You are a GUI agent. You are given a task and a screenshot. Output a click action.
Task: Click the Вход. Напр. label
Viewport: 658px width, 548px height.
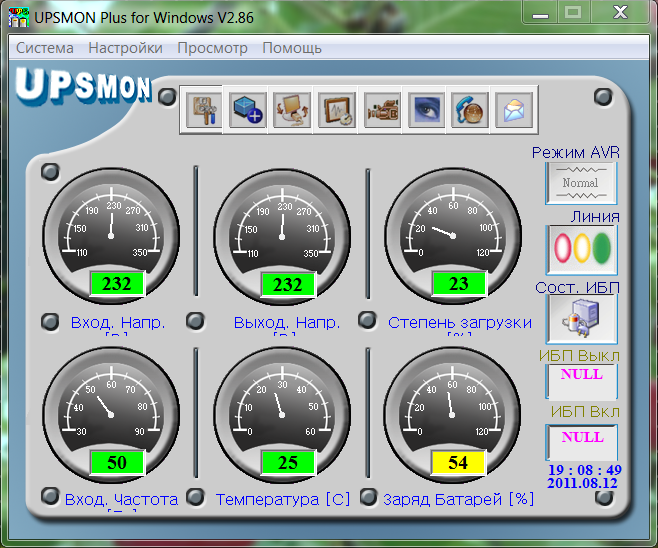pyautogui.click(x=118, y=323)
